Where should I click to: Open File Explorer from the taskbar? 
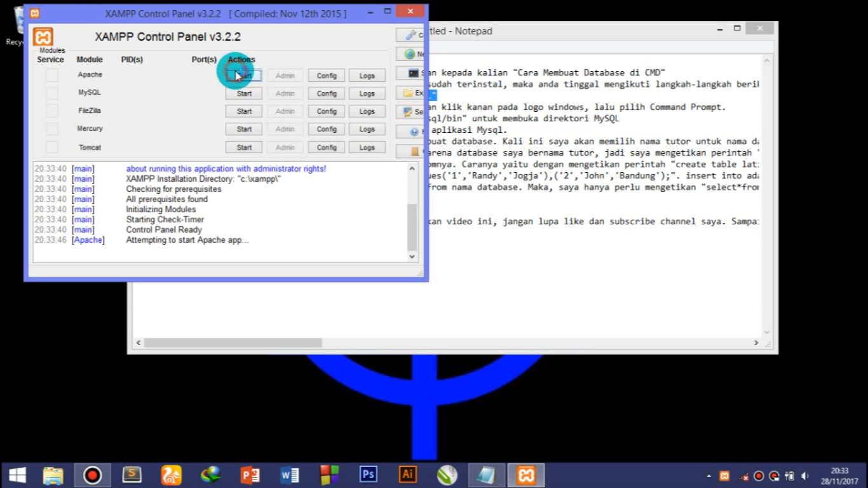coord(53,475)
